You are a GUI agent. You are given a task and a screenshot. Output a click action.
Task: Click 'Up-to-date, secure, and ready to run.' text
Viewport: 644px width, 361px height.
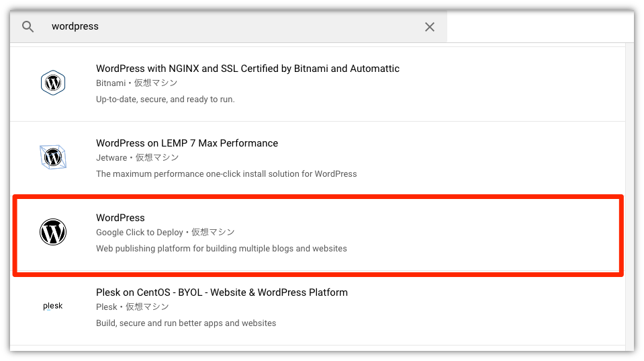coord(165,99)
